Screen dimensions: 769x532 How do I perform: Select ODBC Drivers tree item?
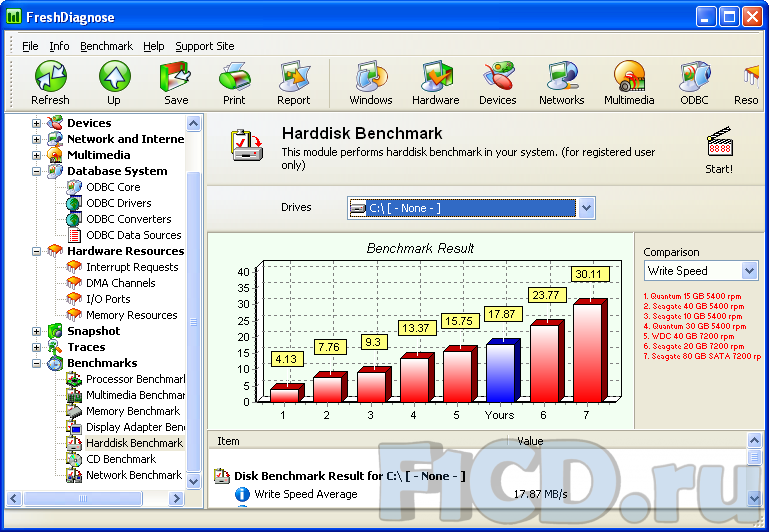(x=119, y=203)
